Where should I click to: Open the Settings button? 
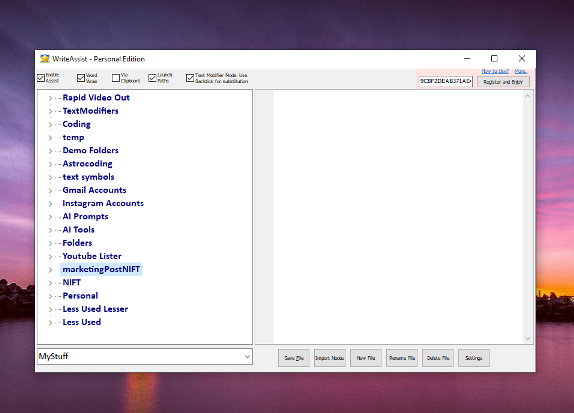(474, 358)
